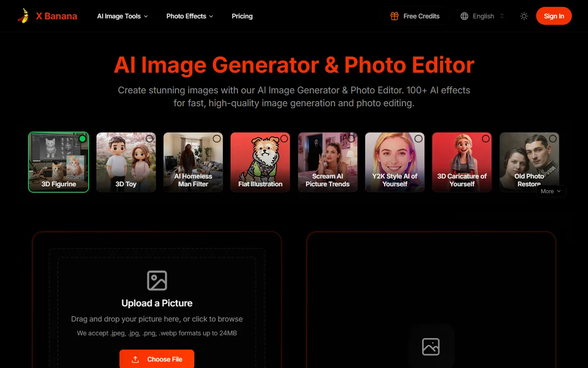Click the upload arrow icon on Choose File

[135, 359]
